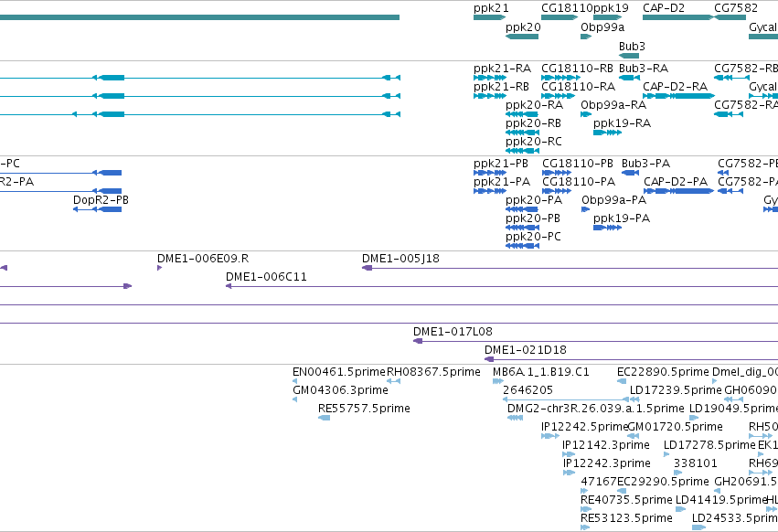The width and height of the screenshot is (778, 532).
Task: Select the DME1-006E09.R BAC end
Action: pyautogui.click(x=159, y=268)
